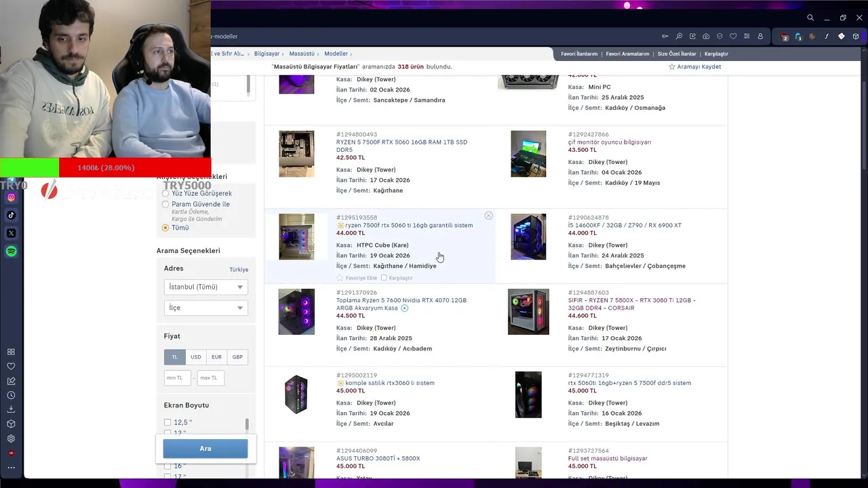Open easy setup sliders icon
This screenshot has width=868, height=488.
tap(747, 36)
